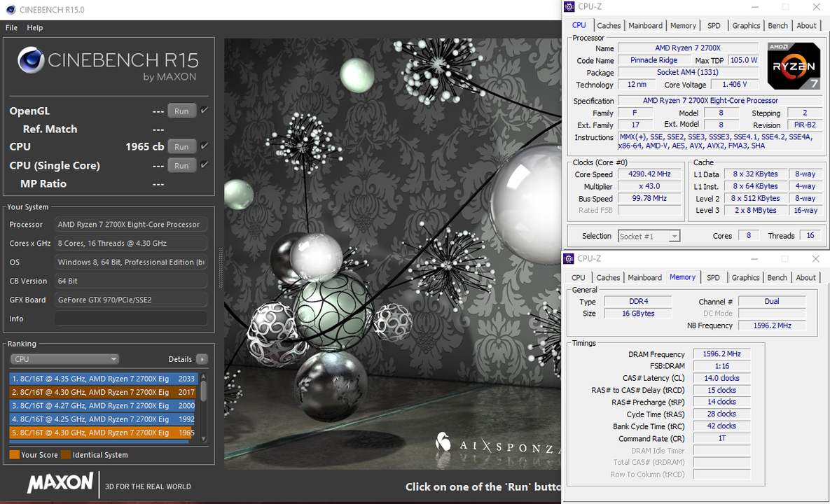Click the Core Voltage value 1.406 V
The image size is (830, 504).
coord(735,85)
